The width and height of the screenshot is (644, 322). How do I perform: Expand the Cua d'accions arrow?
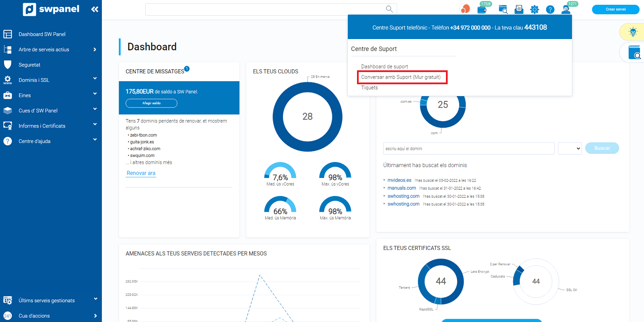pyautogui.click(x=95, y=316)
